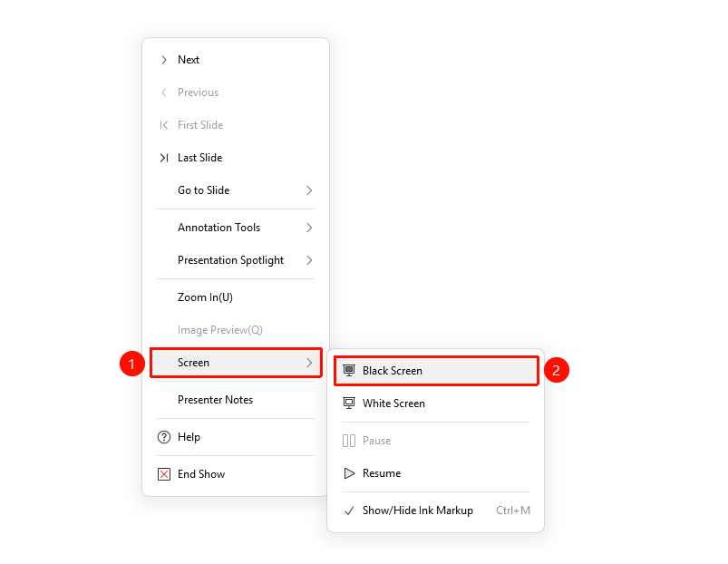
Task: Choose Zoom In(U) from the menu
Action: (236, 297)
